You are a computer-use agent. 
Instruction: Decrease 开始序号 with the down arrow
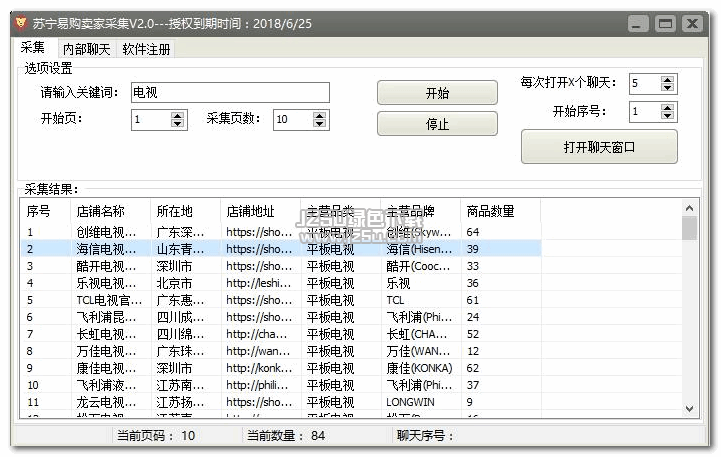pyautogui.click(x=667, y=115)
